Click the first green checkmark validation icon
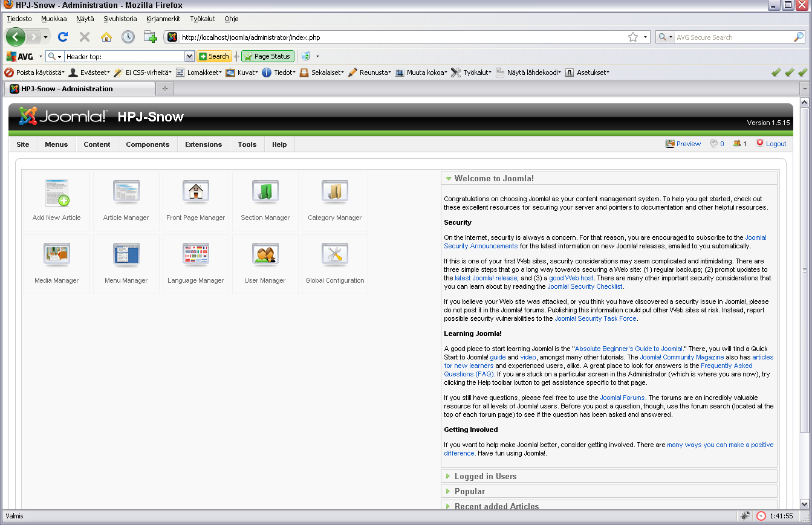Image resolution: width=812 pixels, height=525 pixels. 776,72
